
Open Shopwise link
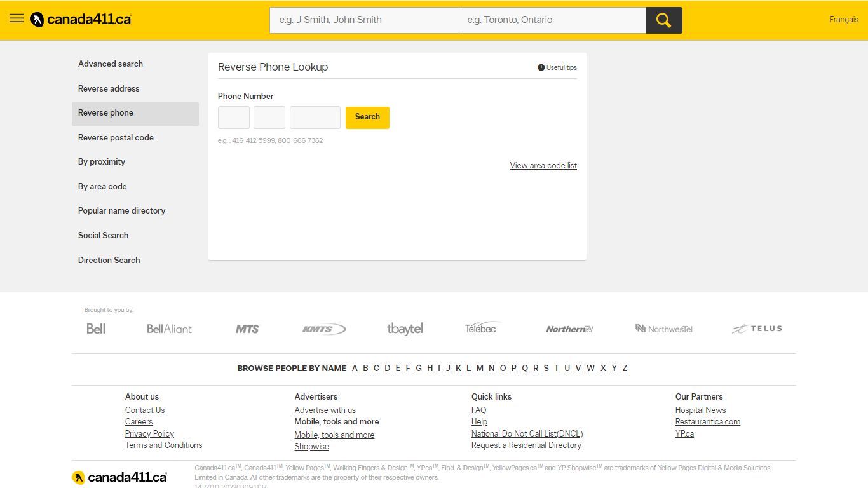point(311,447)
